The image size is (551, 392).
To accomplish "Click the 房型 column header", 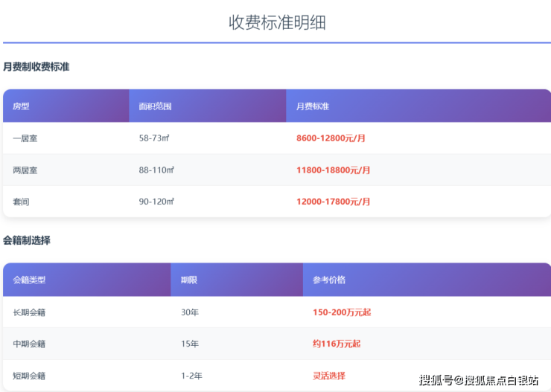I will point(22,106).
